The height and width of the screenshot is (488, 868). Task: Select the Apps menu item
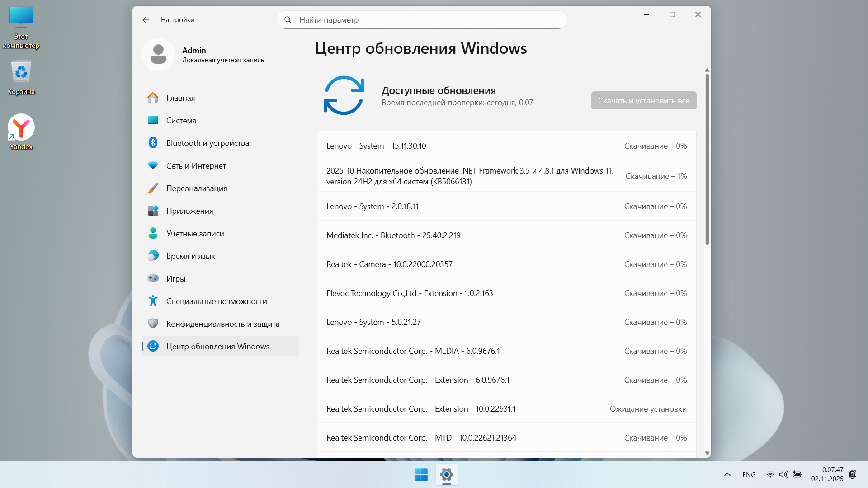(189, 211)
